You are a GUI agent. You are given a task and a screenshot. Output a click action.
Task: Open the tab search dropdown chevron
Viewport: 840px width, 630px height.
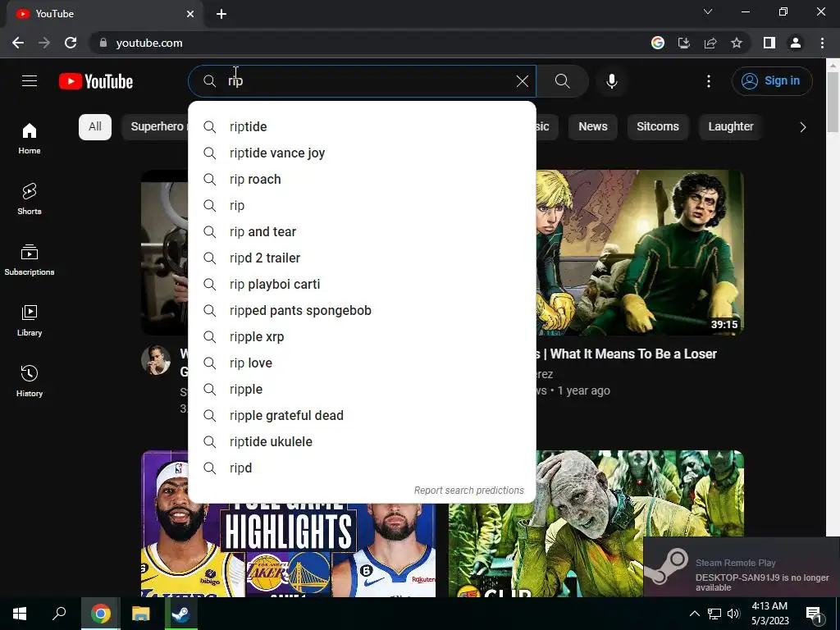[x=708, y=11]
